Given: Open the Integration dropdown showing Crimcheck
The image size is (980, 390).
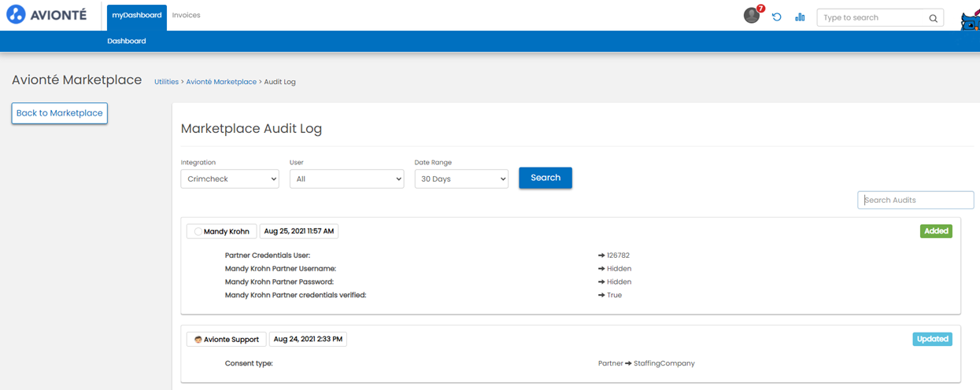Looking at the screenshot, I should tap(230, 178).
